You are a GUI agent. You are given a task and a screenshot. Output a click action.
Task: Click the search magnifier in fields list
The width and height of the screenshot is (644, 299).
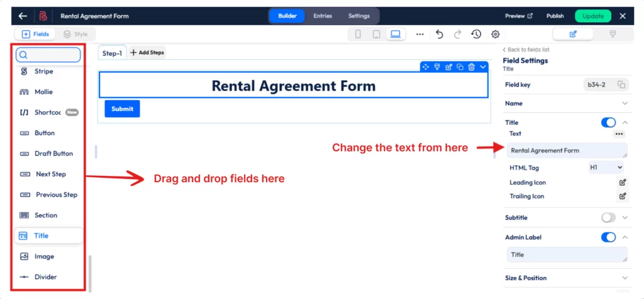pos(23,55)
